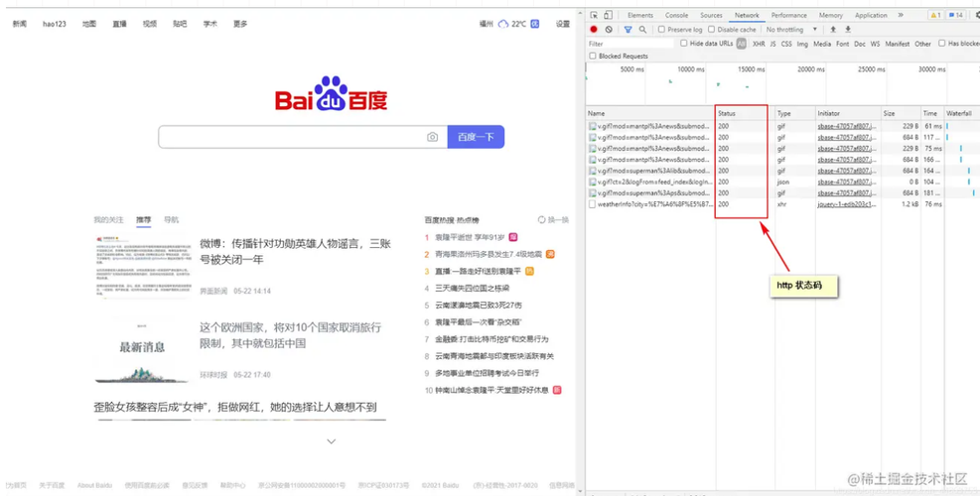Screen dimensions: 980x496
Task: Open the yellow warnings badge showing 1
Action: [x=935, y=15]
